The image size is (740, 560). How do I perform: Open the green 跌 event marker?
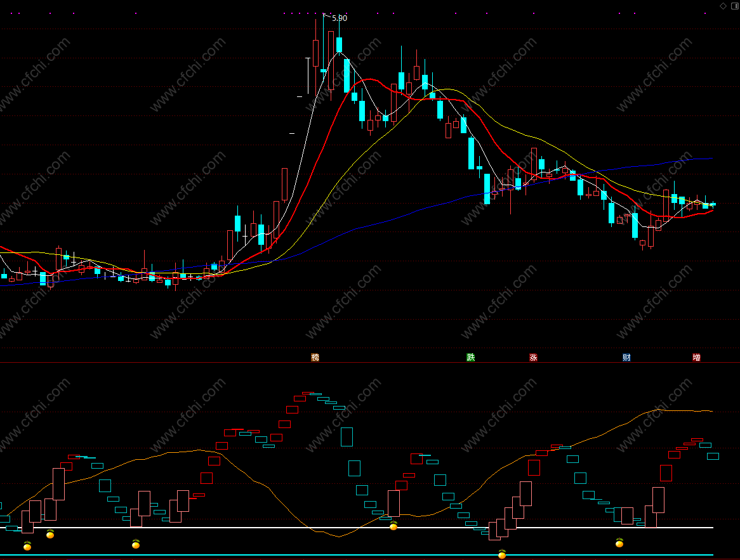point(470,357)
